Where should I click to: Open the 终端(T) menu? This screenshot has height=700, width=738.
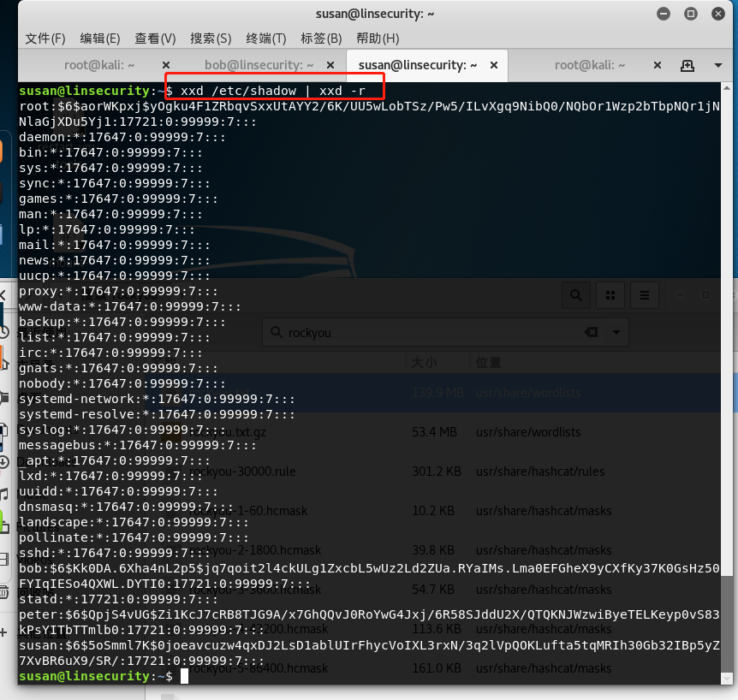[266, 39]
